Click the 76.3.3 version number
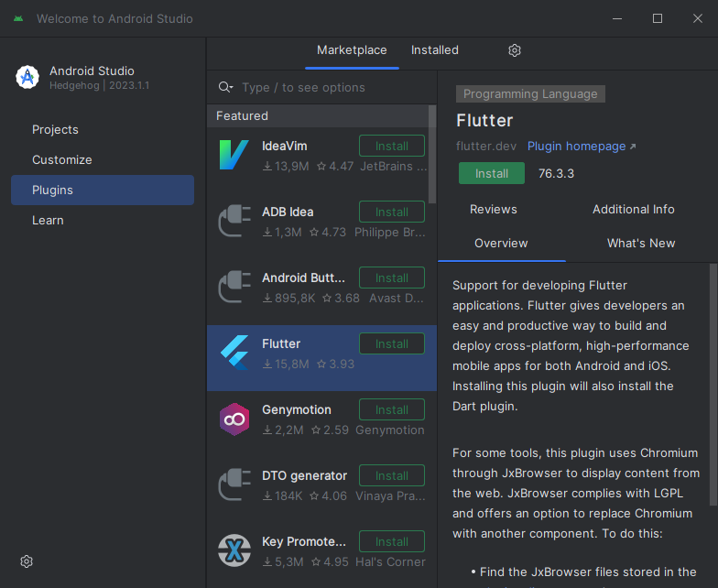718x588 pixels. [x=556, y=174]
